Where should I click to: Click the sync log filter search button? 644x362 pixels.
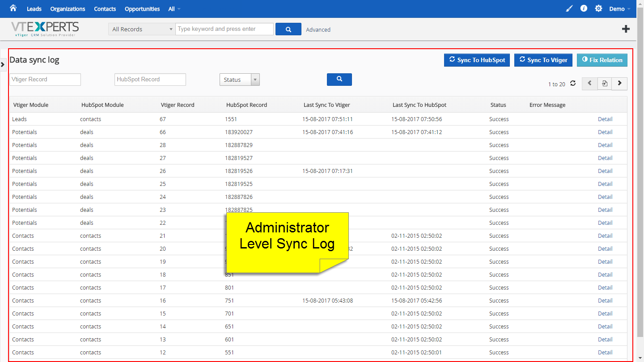tap(339, 79)
